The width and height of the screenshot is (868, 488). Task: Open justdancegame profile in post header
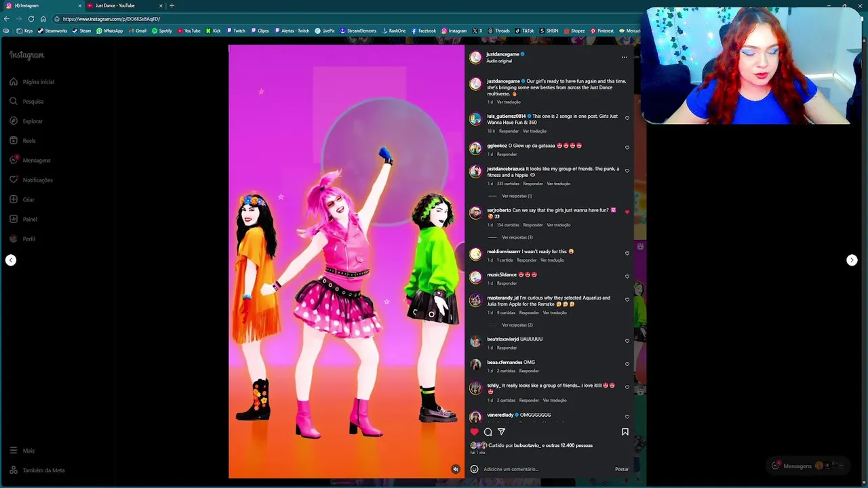click(502, 54)
